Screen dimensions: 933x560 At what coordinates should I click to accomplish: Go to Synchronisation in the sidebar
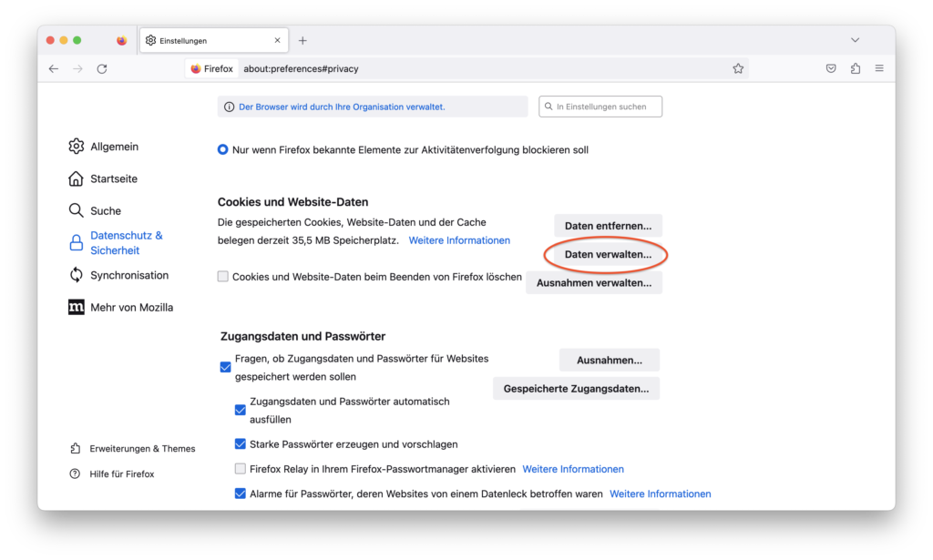pos(128,275)
